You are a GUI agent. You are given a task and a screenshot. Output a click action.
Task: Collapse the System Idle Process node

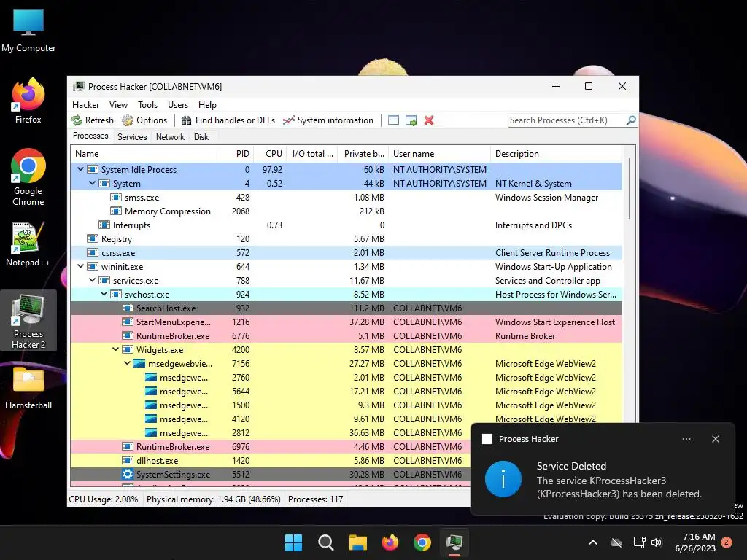click(80, 169)
